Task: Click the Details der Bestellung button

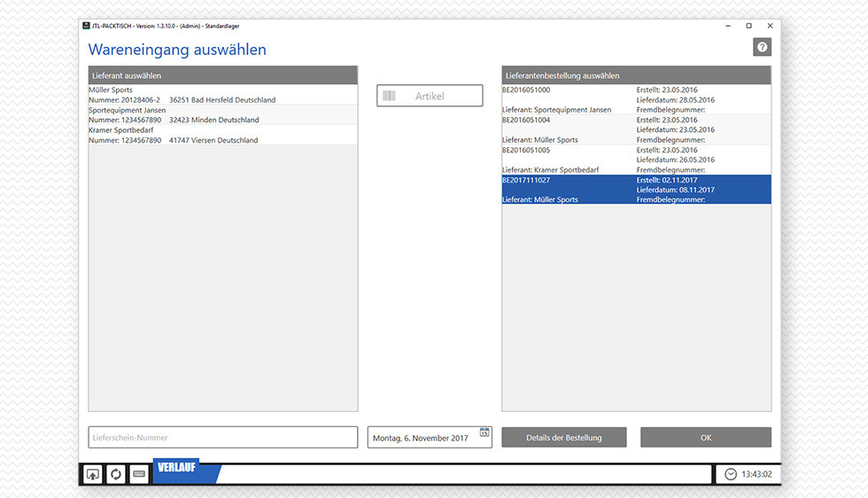Action: pos(564,437)
